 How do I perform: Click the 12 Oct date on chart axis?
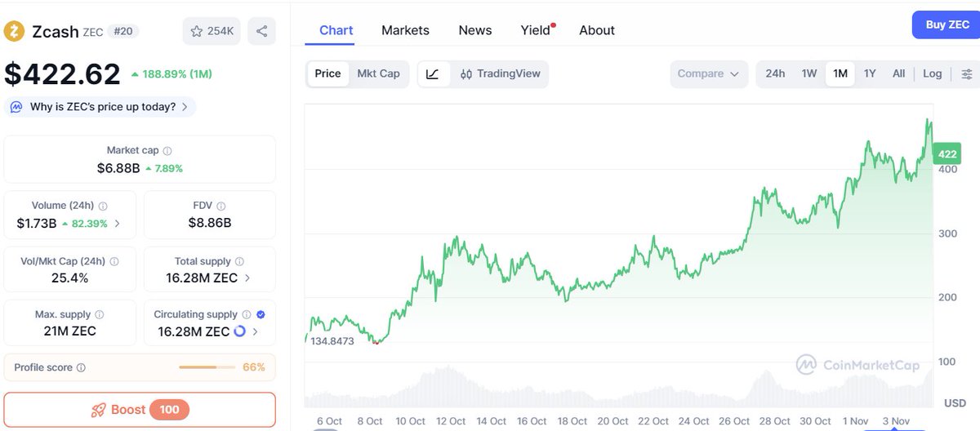451,421
